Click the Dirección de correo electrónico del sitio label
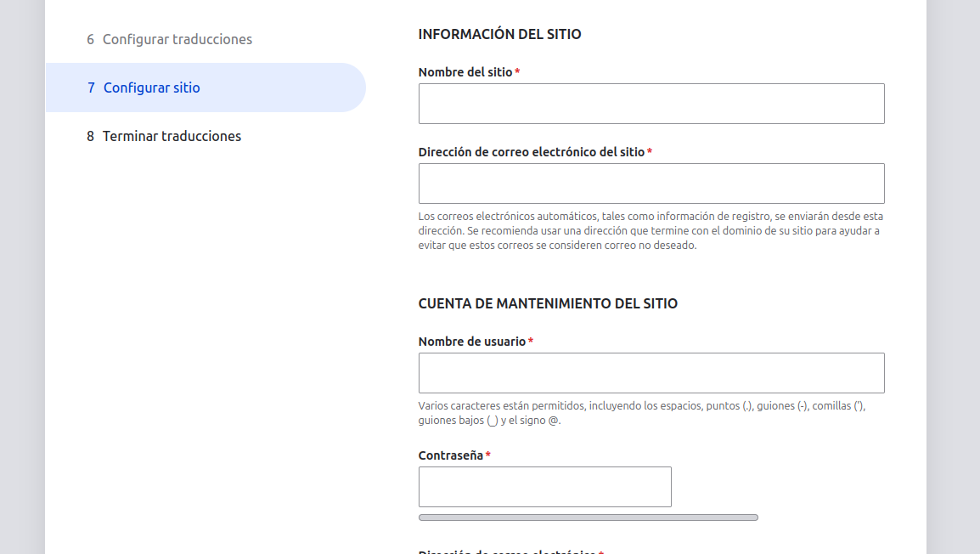980x554 pixels. coord(532,152)
